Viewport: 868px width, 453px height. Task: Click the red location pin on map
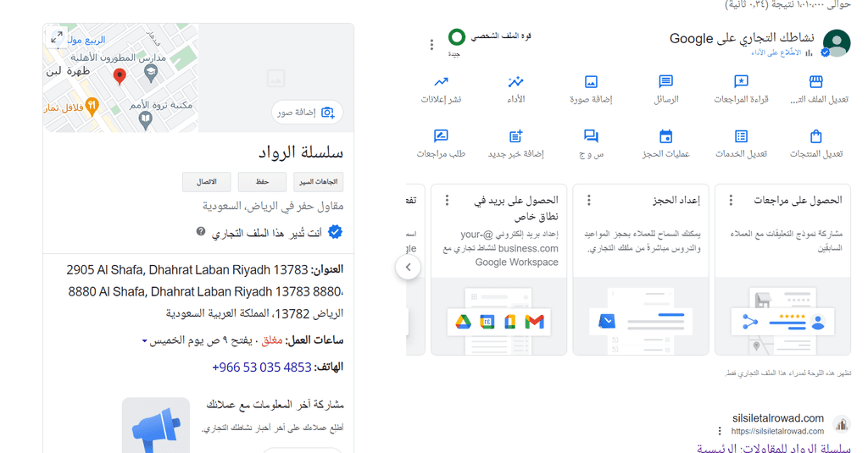(x=120, y=76)
